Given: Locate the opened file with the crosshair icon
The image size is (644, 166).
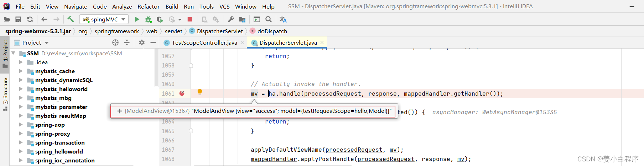Looking at the screenshot, I should [x=115, y=42].
